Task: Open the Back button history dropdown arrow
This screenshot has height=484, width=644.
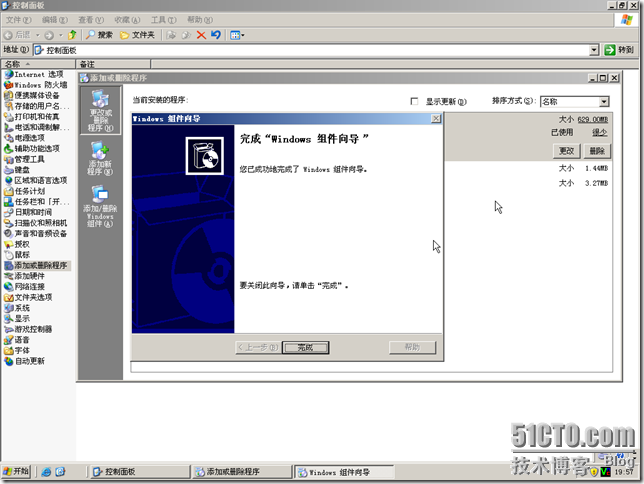Action: click(37, 35)
